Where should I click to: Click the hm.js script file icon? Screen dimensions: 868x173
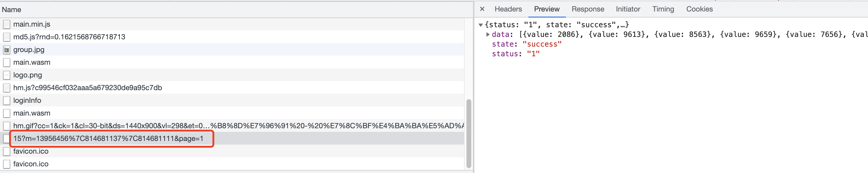point(6,88)
